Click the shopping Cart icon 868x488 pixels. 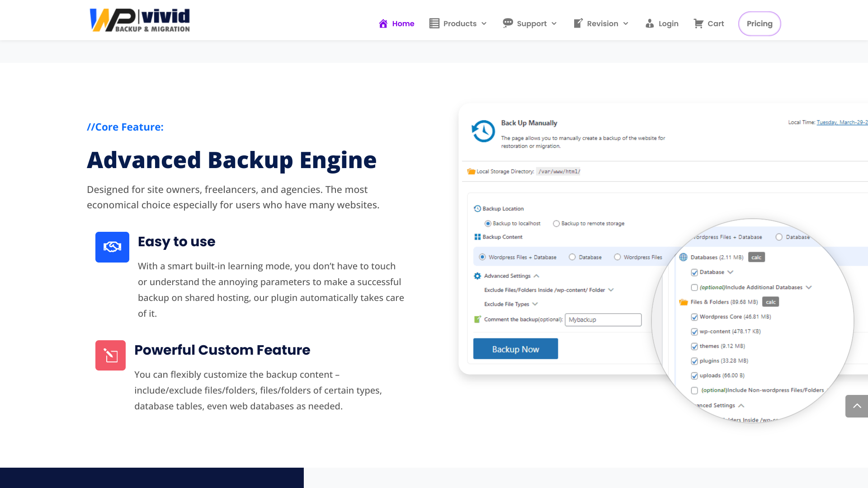(x=698, y=23)
